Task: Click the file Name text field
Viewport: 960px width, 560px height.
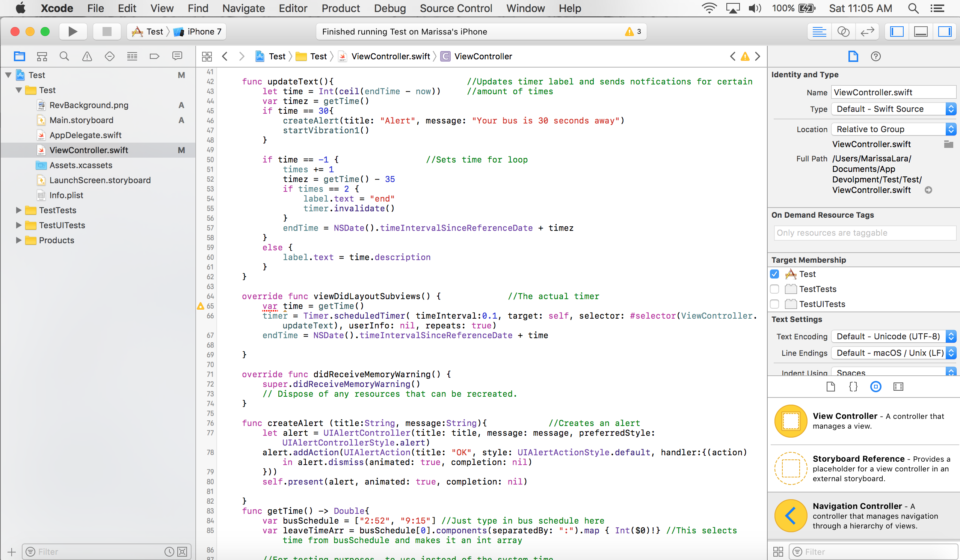Action: 893,92
